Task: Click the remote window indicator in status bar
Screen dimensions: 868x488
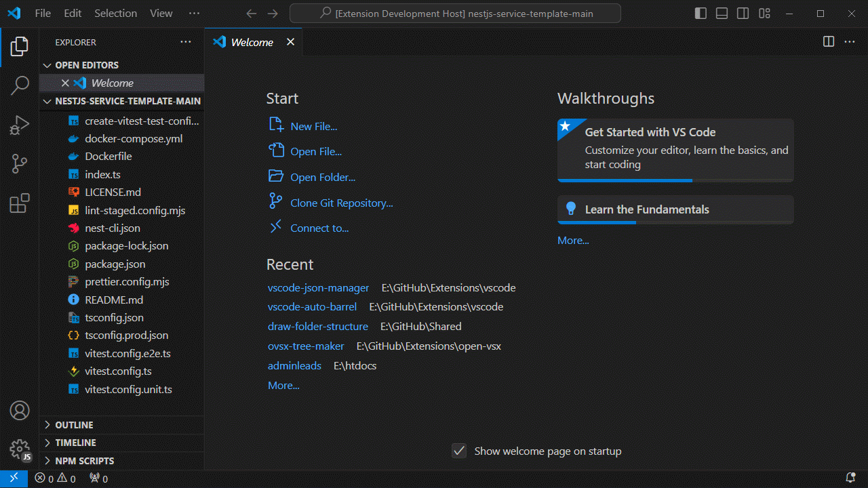Action: click(x=14, y=479)
